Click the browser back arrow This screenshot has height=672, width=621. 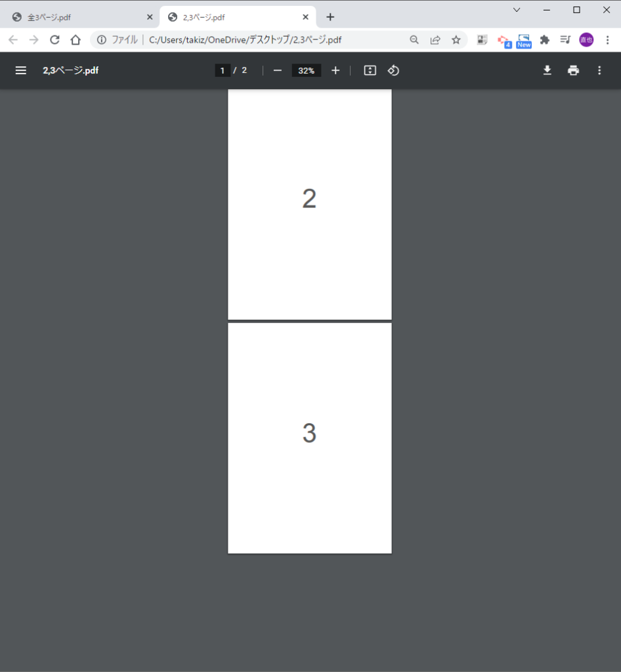click(13, 40)
